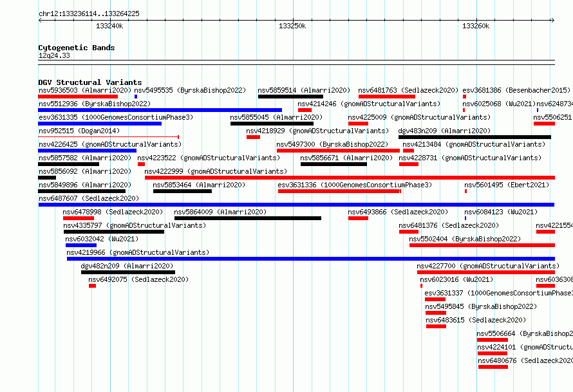Click the 133250k ruler position label
This screenshot has width=573, height=392.
[292, 26]
